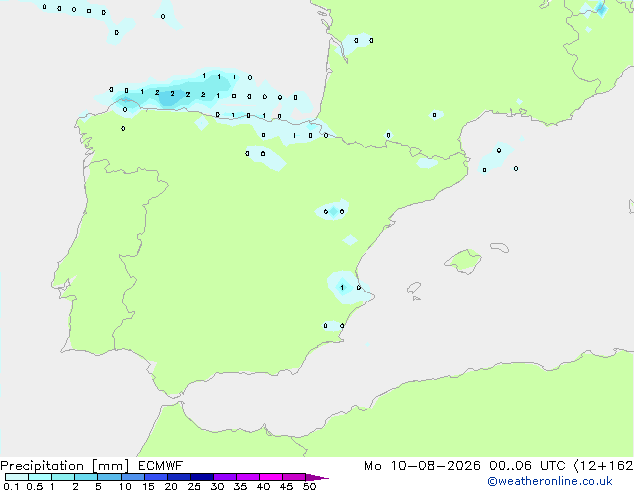Click Menorca island outline on the map

pyautogui.click(x=499, y=247)
